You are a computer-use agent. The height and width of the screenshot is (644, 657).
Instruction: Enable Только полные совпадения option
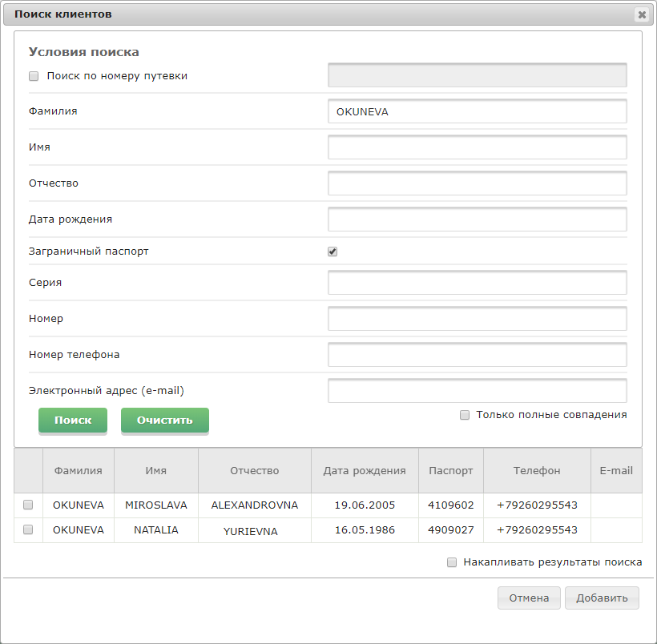click(x=464, y=415)
